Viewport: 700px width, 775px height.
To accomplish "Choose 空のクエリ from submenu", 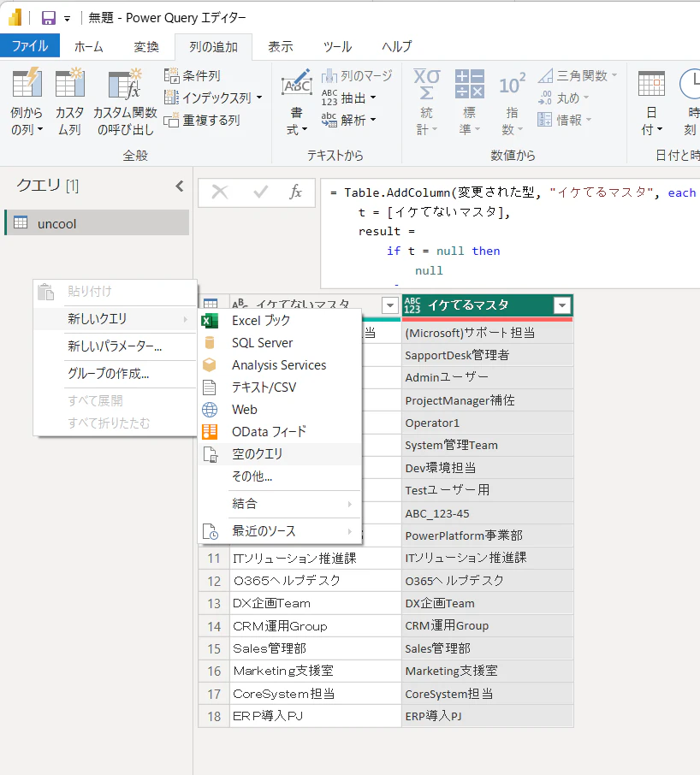I will tap(280, 453).
